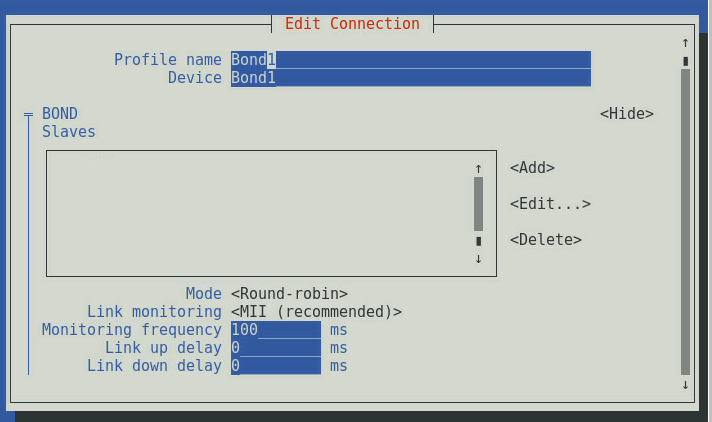
Task: Edit the selected slave connection
Action: coord(550,204)
